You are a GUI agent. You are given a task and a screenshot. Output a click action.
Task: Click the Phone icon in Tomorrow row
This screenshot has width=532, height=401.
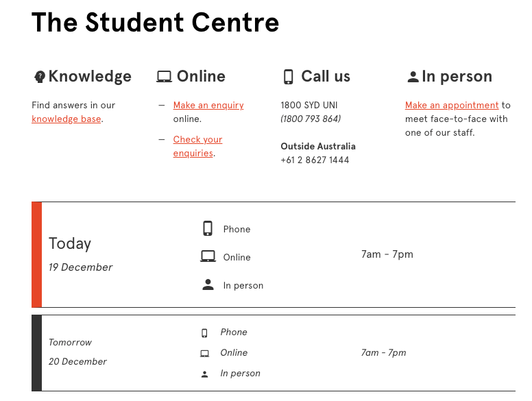[x=204, y=333]
